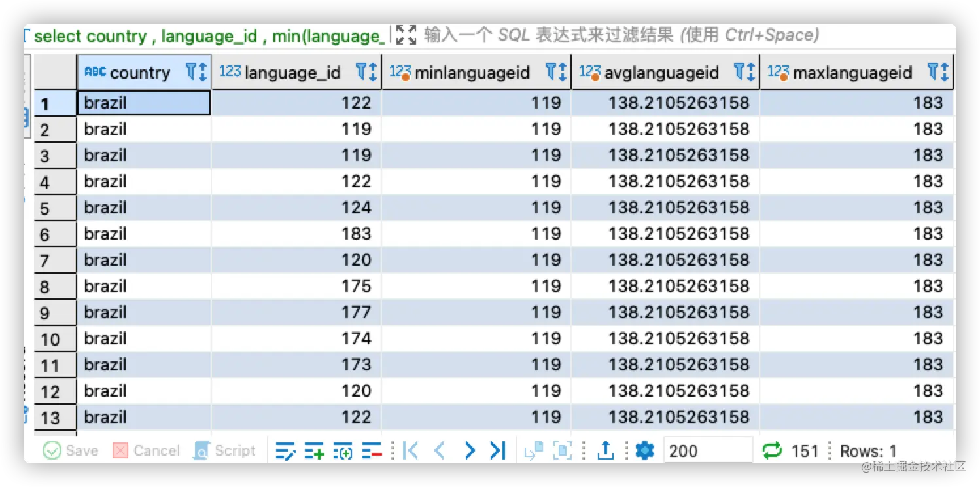Click the green refresh icon
980x487 pixels.
pos(772,450)
